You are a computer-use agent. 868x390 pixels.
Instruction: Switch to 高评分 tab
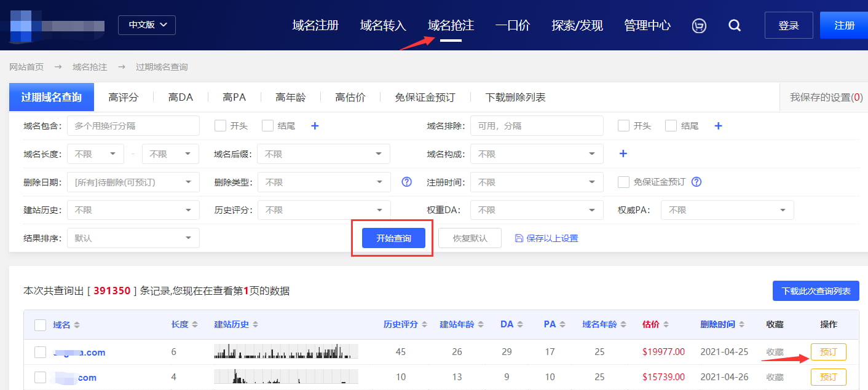pyautogui.click(x=123, y=97)
